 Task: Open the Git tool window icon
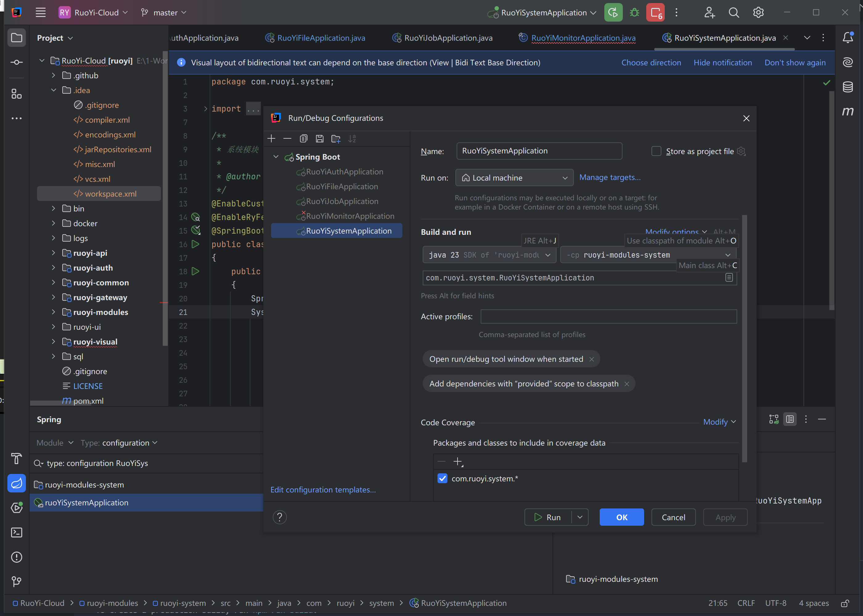coord(17,582)
